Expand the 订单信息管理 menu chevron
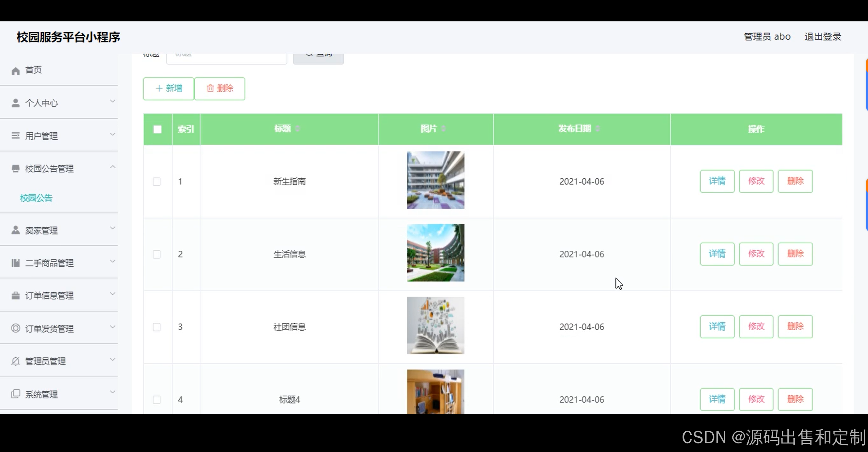The width and height of the screenshot is (868, 452). [113, 294]
